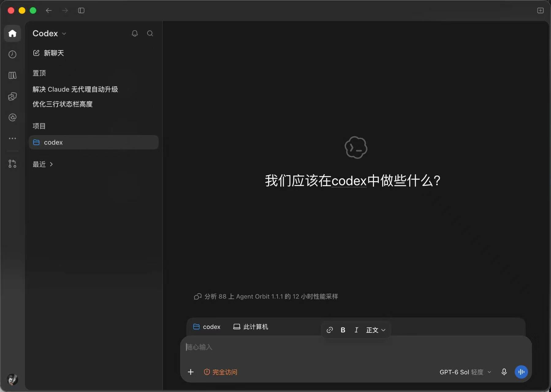Viewport: 551px width, 392px height.
Task: Click the microphone dictation icon
Action: (504, 372)
